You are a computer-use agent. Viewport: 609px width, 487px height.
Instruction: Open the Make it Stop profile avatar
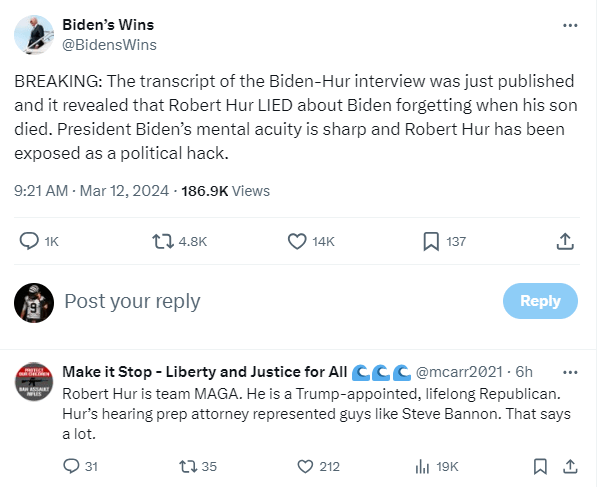(34, 382)
